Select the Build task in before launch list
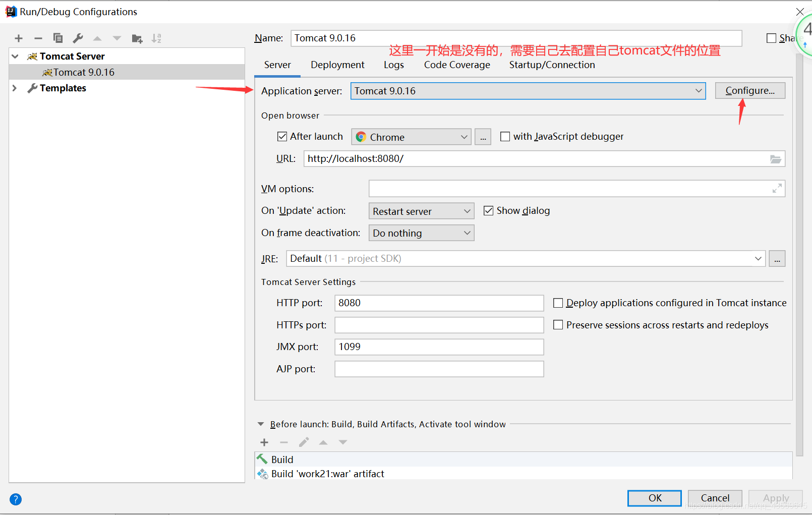812x515 pixels. coord(524,460)
